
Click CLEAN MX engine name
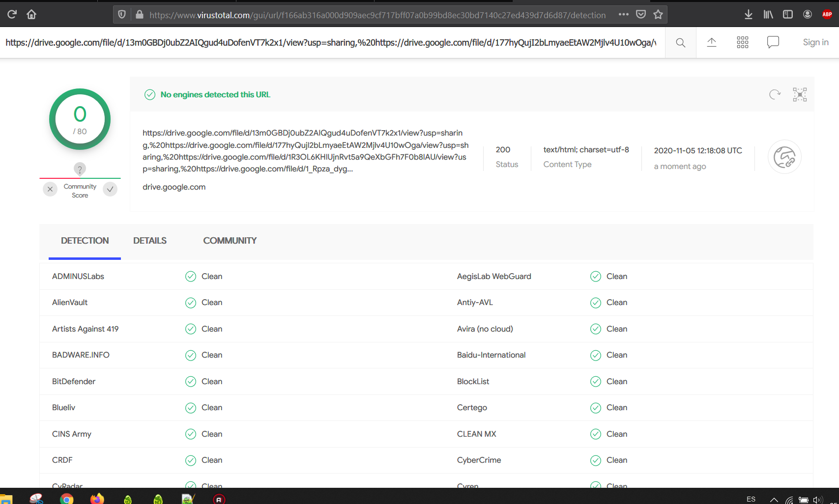pyautogui.click(x=477, y=434)
